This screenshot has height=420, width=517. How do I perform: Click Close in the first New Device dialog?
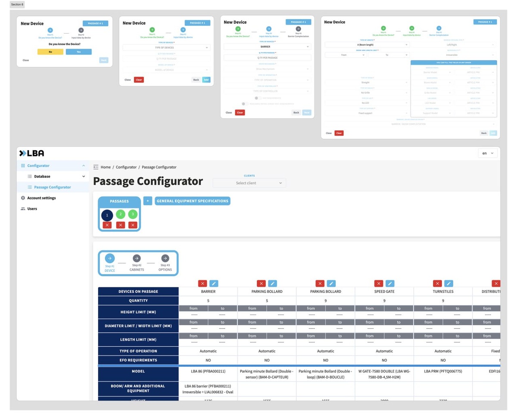point(26,60)
